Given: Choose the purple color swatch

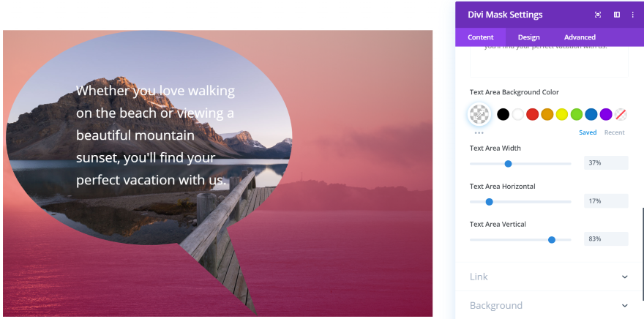Looking at the screenshot, I should (x=606, y=114).
